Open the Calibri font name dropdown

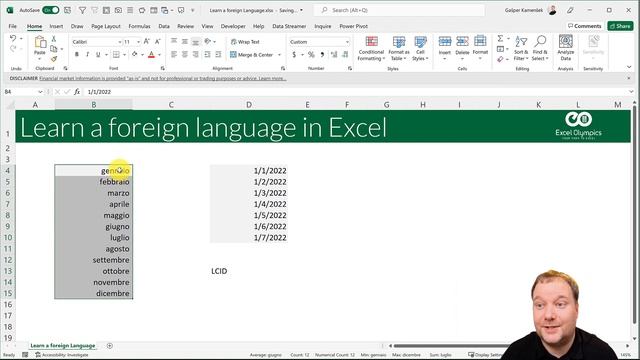(120, 42)
